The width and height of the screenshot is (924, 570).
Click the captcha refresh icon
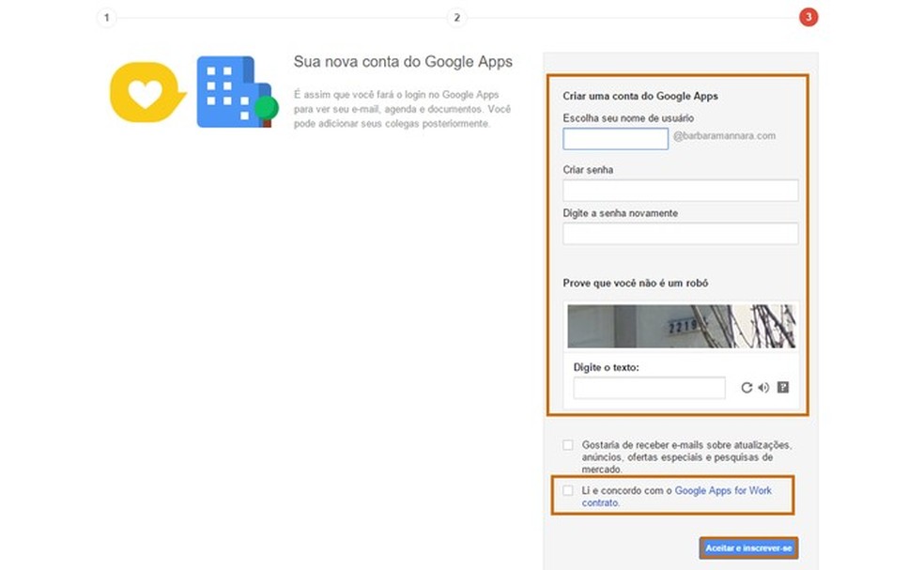747,387
